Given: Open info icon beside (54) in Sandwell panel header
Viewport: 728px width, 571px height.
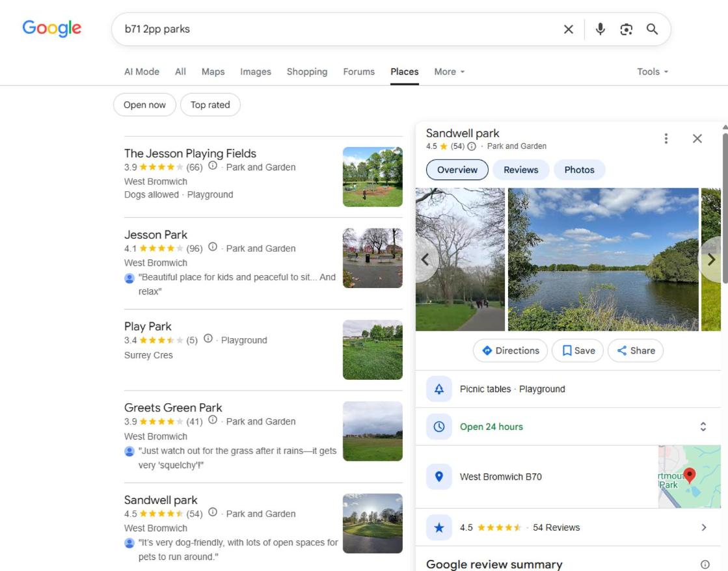Looking at the screenshot, I should tap(471, 146).
